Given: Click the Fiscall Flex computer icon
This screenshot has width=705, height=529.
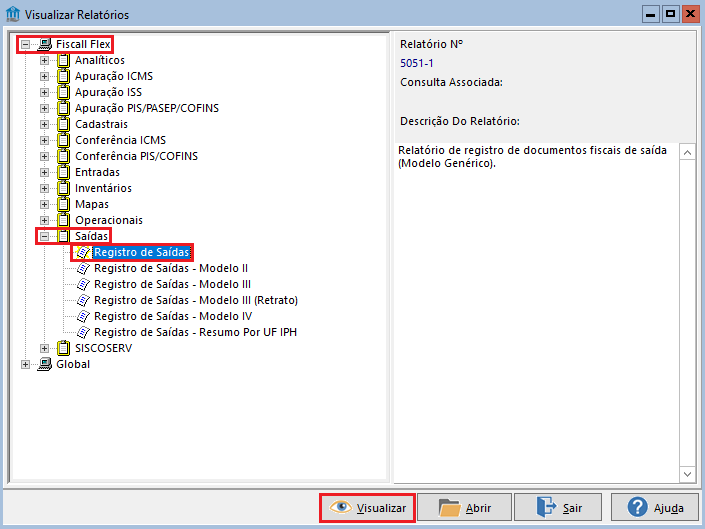Looking at the screenshot, I should (x=45, y=44).
